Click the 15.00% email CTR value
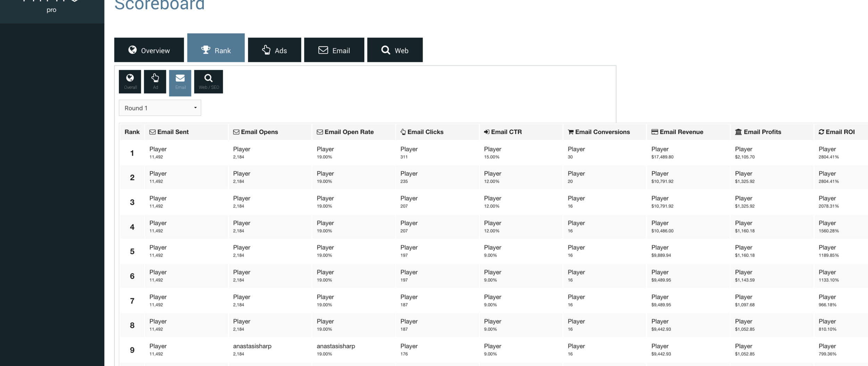Screen dimensions: 868x366 (x=492, y=157)
